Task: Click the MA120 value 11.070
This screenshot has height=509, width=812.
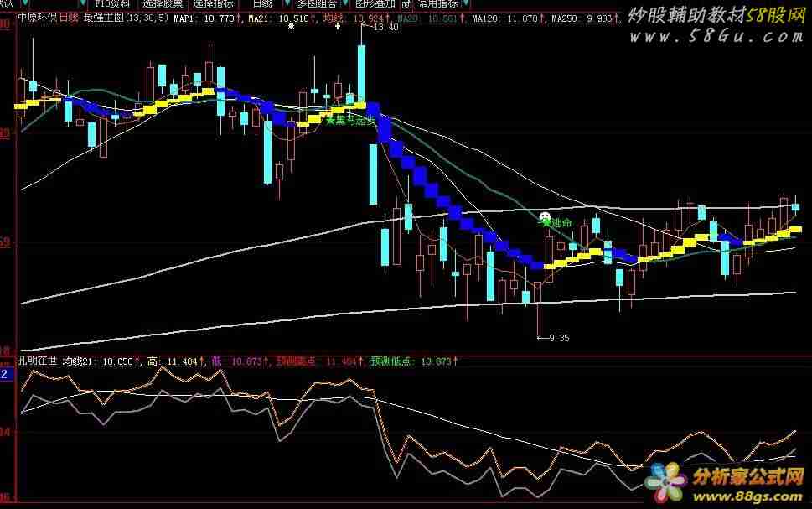Action: [523, 18]
